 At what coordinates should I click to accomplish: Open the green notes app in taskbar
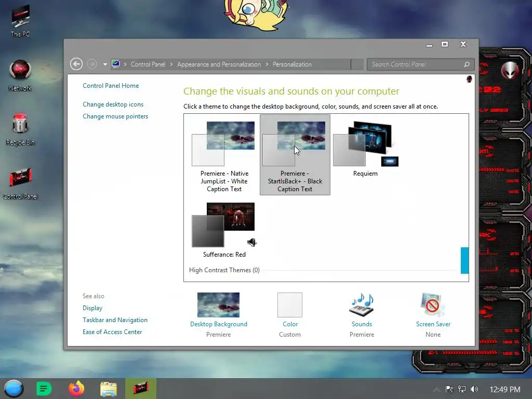(44, 389)
